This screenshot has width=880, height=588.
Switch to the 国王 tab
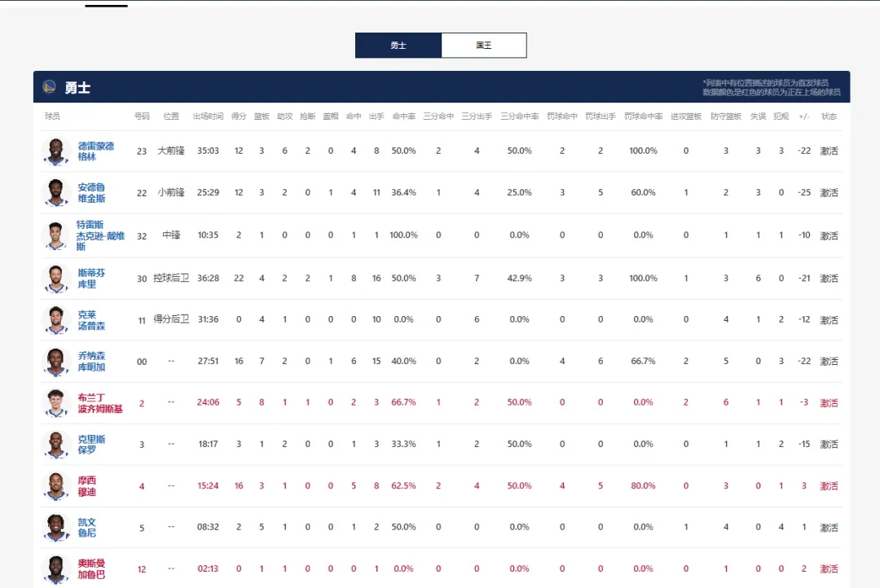point(484,46)
